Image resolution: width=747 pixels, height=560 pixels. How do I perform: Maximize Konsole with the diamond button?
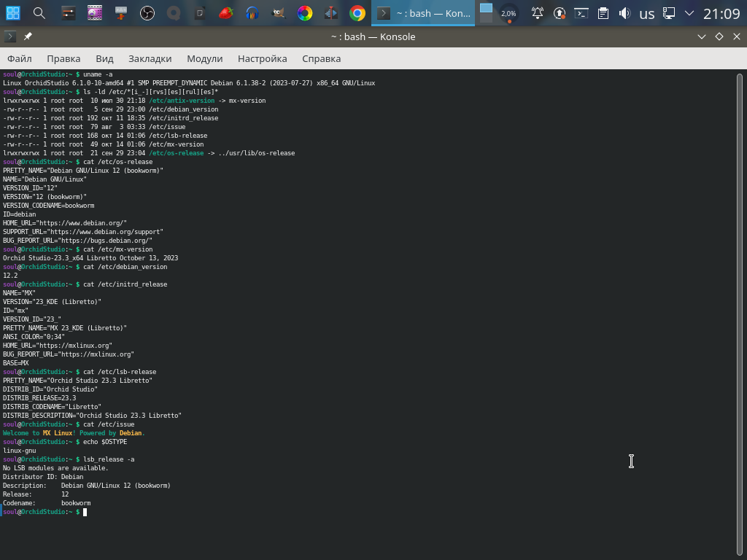click(719, 36)
